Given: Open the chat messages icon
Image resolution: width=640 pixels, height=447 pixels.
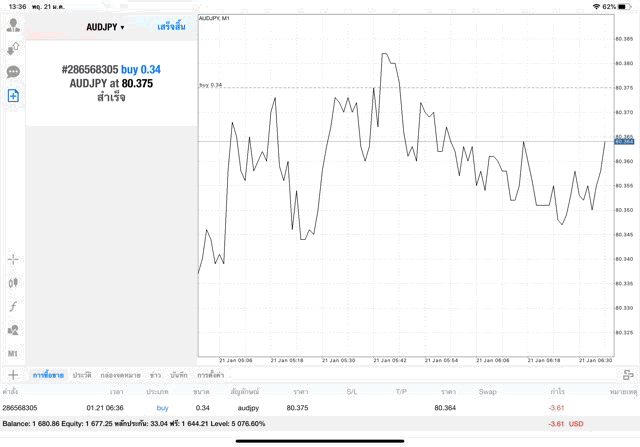Looking at the screenshot, I should (x=13, y=72).
